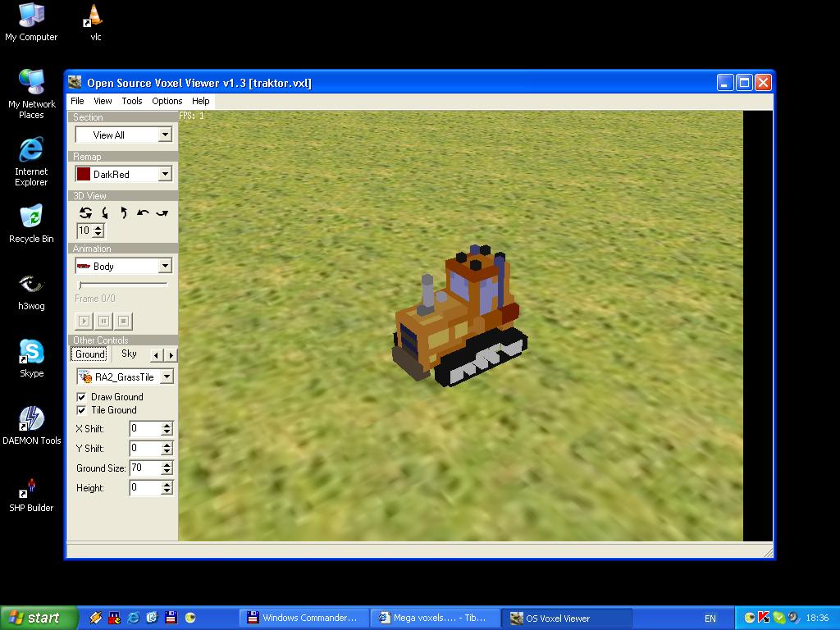The image size is (840, 630).
Task: Select the Recycle Bin desktop icon
Action: [x=31, y=224]
